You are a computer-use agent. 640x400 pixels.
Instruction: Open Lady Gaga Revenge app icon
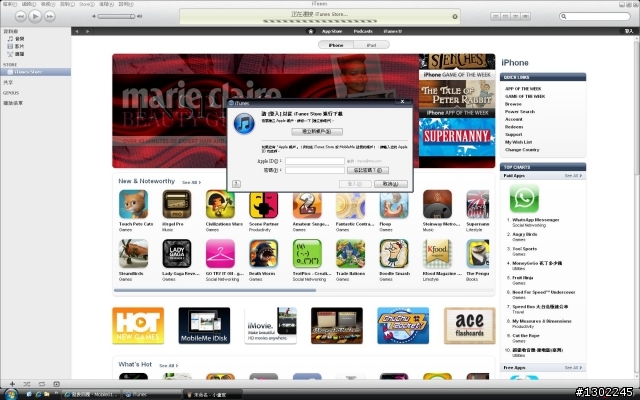177,253
